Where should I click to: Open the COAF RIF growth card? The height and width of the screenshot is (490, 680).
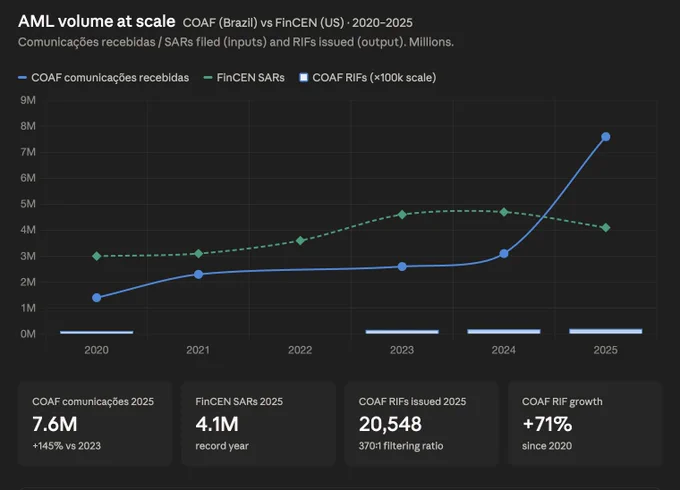coord(585,424)
